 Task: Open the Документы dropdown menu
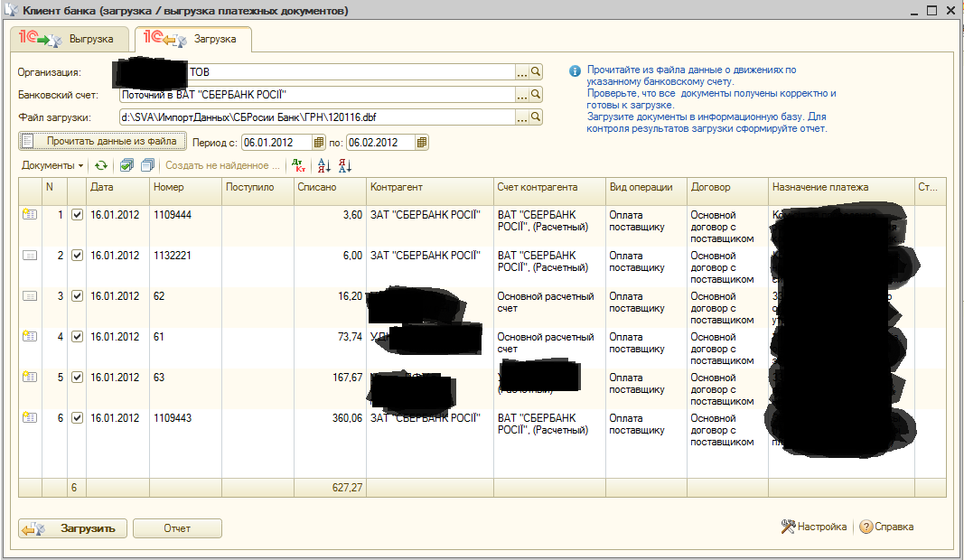tap(52, 165)
